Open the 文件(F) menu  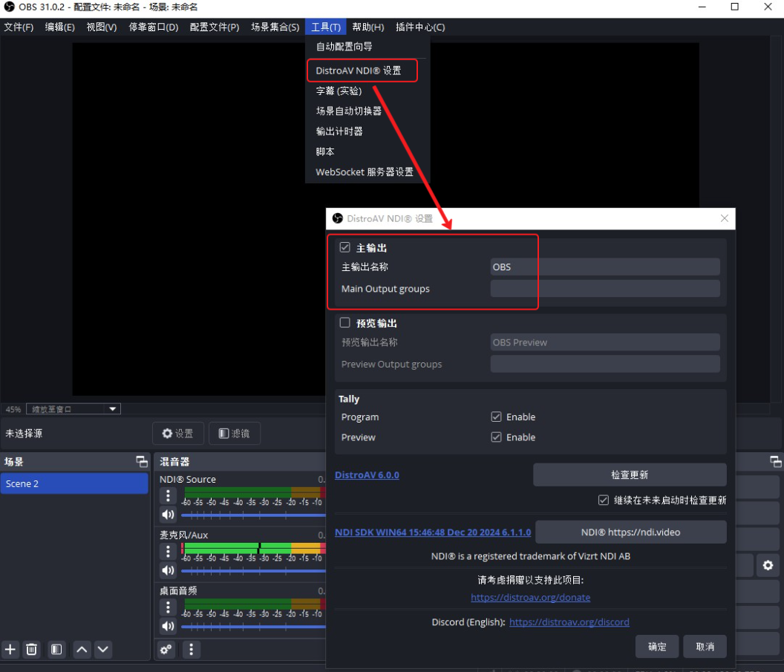pyautogui.click(x=19, y=27)
